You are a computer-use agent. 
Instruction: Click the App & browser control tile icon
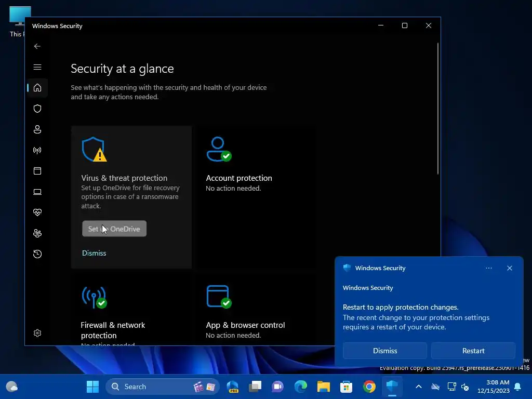coord(219,297)
